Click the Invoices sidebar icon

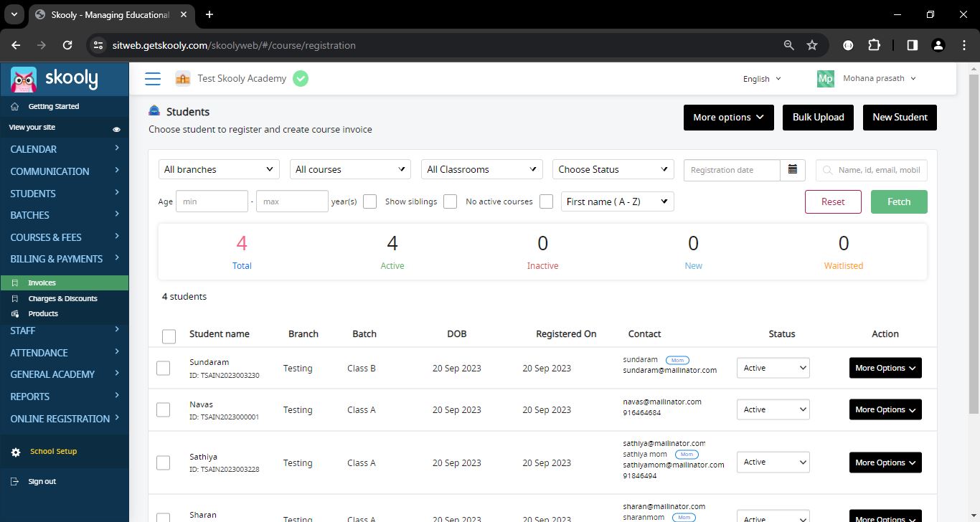[15, 283]
